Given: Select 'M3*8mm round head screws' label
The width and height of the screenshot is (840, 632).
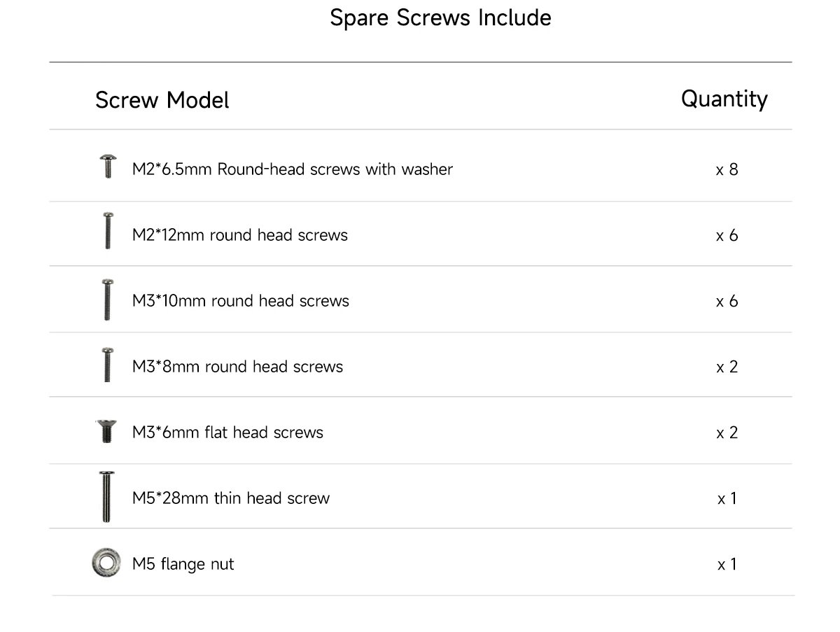Looking at the screenshot, I should (237, 367).
